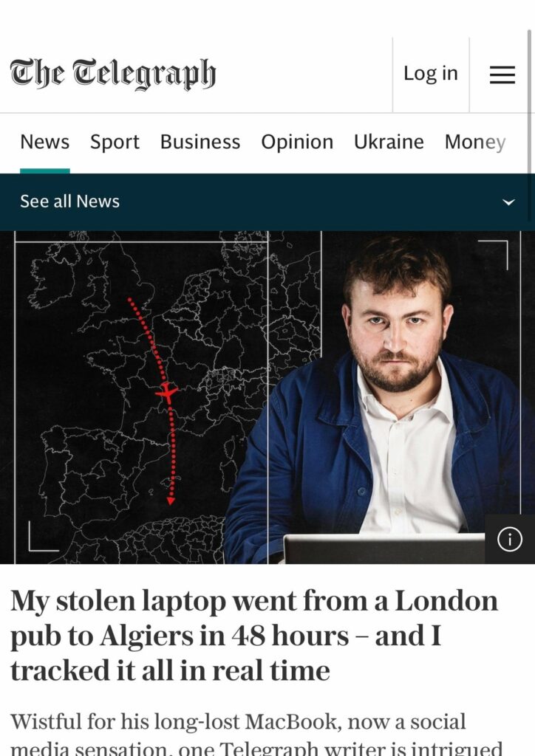
Task: Open the stolen laptop headline article
Action: coord(254,636)
